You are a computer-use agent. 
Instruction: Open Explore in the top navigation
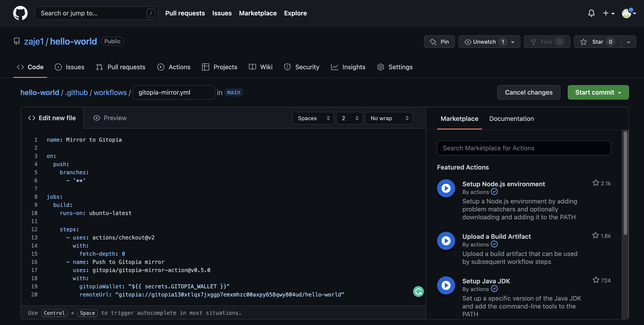point(295,13)
